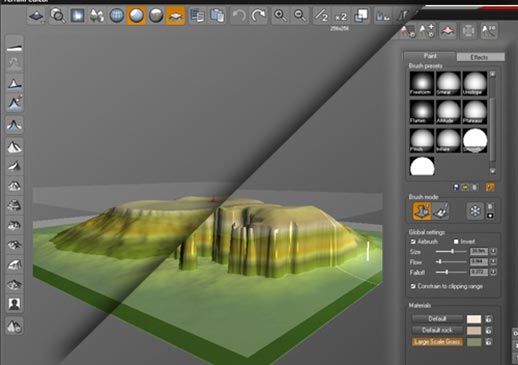Click the snowflake freeze icon in Brush mode
The height and width of the screenshot is (365, 518).
click(475, 211)
